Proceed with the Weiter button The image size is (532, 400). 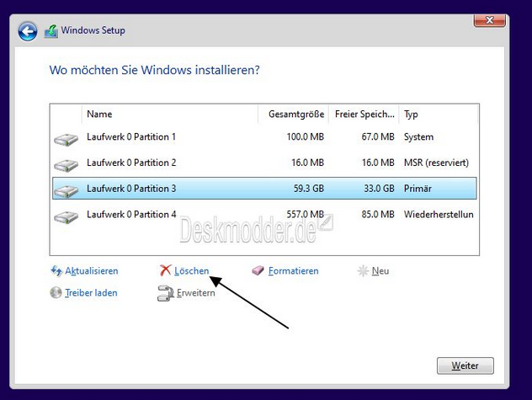point(465,365)
